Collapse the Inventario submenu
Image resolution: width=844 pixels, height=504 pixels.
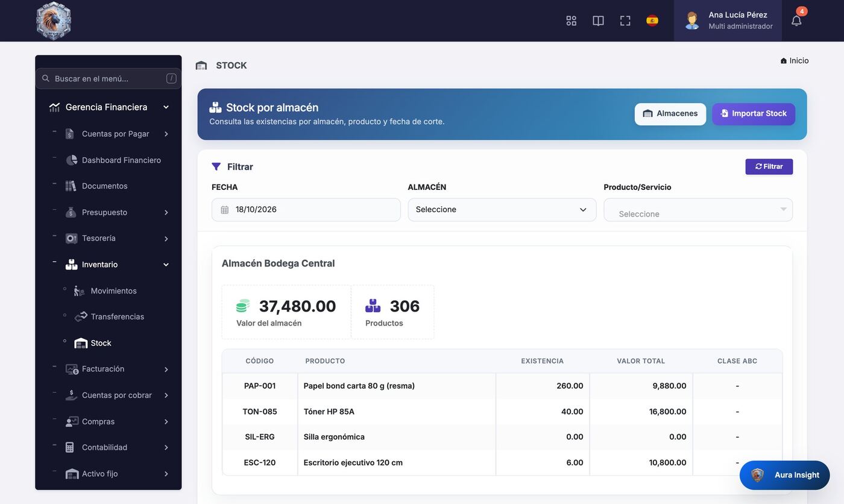tap(166, 265)
